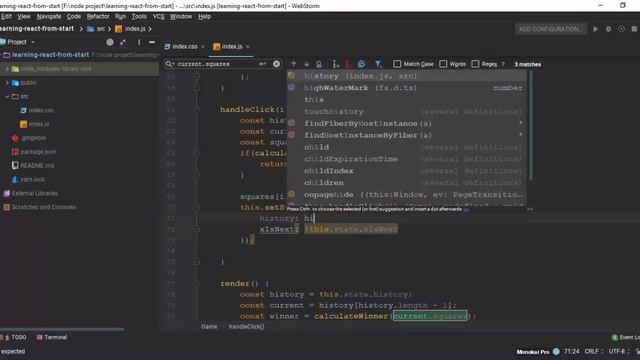Screen dimensions: 640x360
Task: Expand the node_modules folder
Action: (x=7, y=69)
